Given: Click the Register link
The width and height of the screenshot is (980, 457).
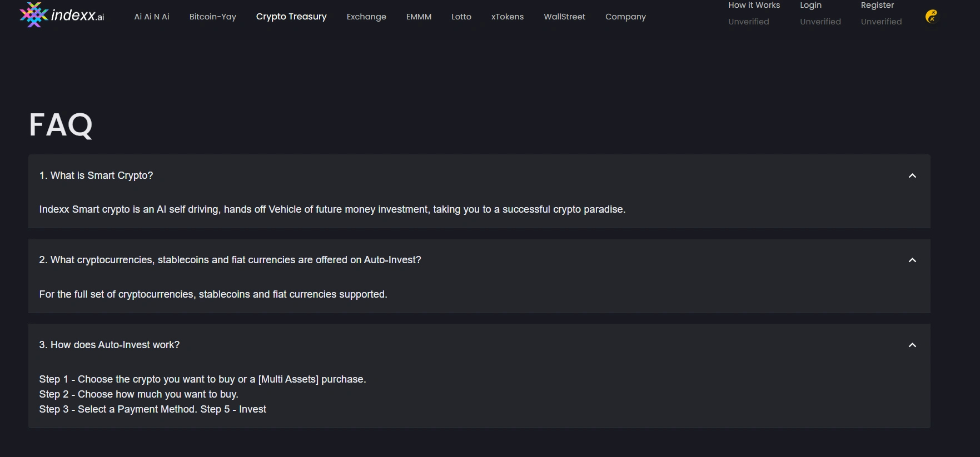Looking at the screenshot, I should pos(877,5).
